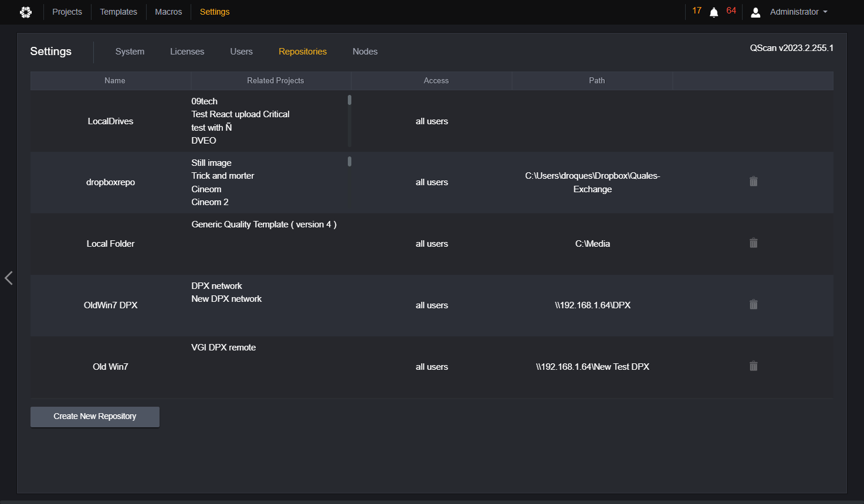Select the LocalDrives repository name
864x504 pixels.
click(x=110, y=121)
